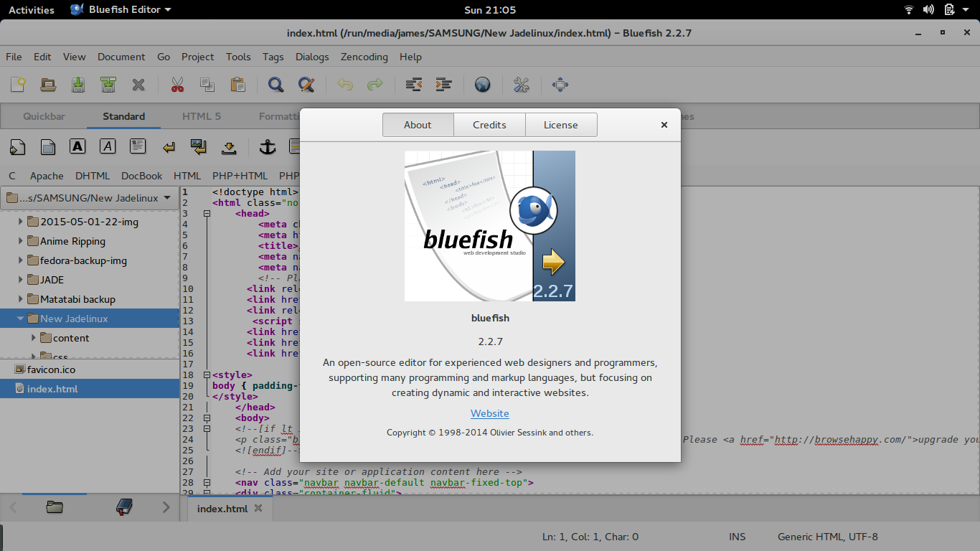Insert an anchor with the anchor icon
The image size is (980, 551).
pos(267,147)
